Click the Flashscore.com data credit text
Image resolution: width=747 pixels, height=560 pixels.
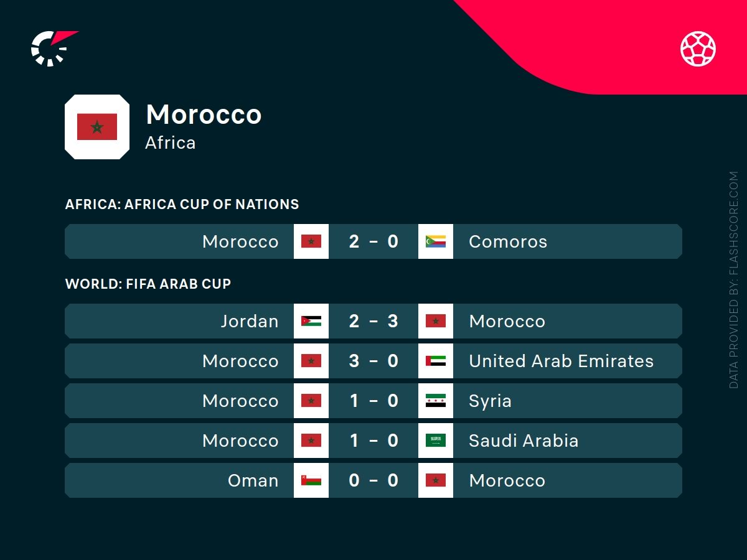734,280
